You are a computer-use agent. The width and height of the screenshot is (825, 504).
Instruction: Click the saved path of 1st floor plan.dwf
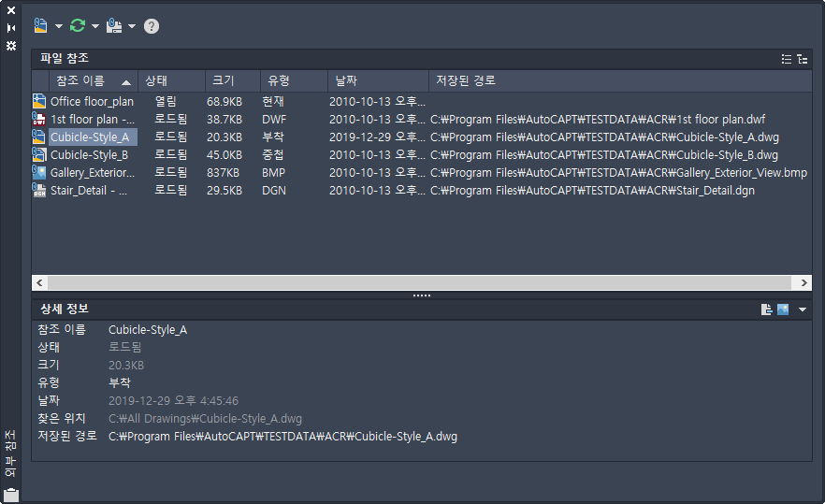pos(598,120)
